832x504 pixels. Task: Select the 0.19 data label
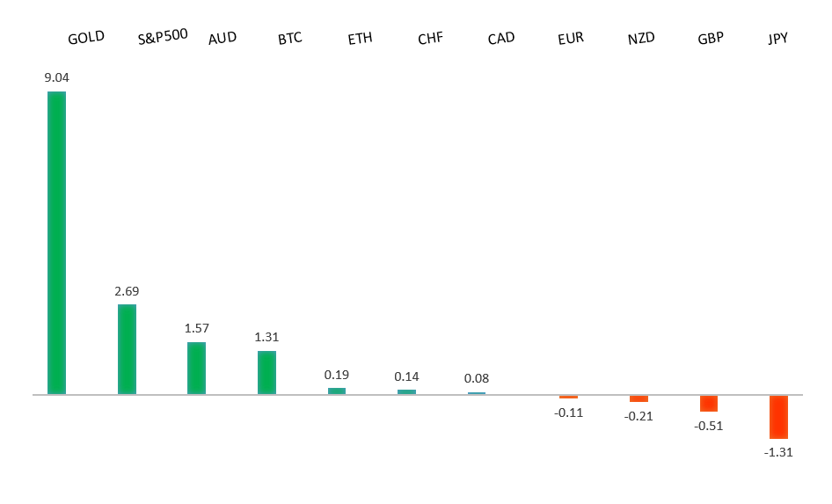click(x=337, y=375)
